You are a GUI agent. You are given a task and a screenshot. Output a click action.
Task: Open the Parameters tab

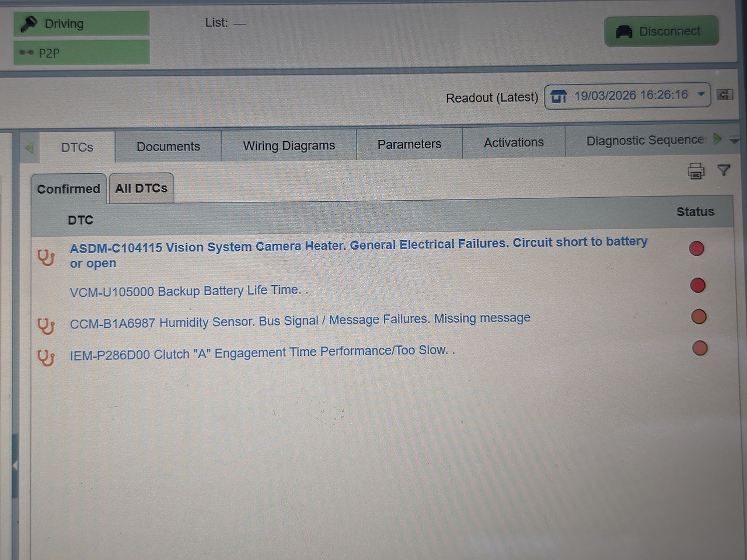(x=409, y=144)
